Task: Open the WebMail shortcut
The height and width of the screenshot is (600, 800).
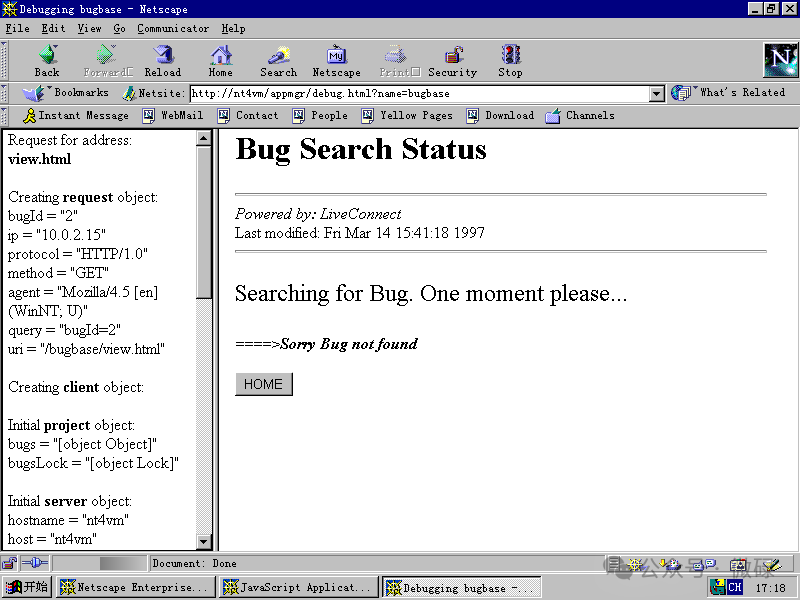Action: (172, 116)
